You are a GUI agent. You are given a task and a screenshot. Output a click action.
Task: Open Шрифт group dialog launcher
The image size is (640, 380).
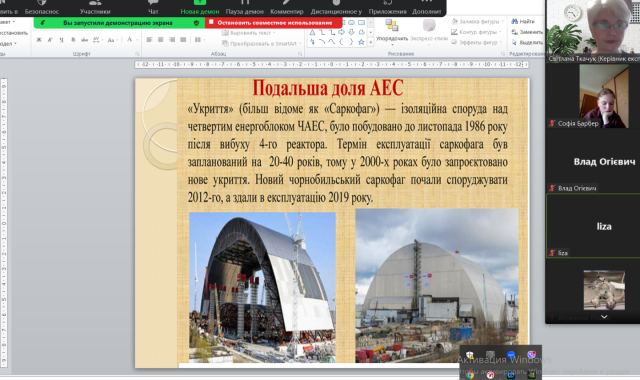click(x=137, y=53)
